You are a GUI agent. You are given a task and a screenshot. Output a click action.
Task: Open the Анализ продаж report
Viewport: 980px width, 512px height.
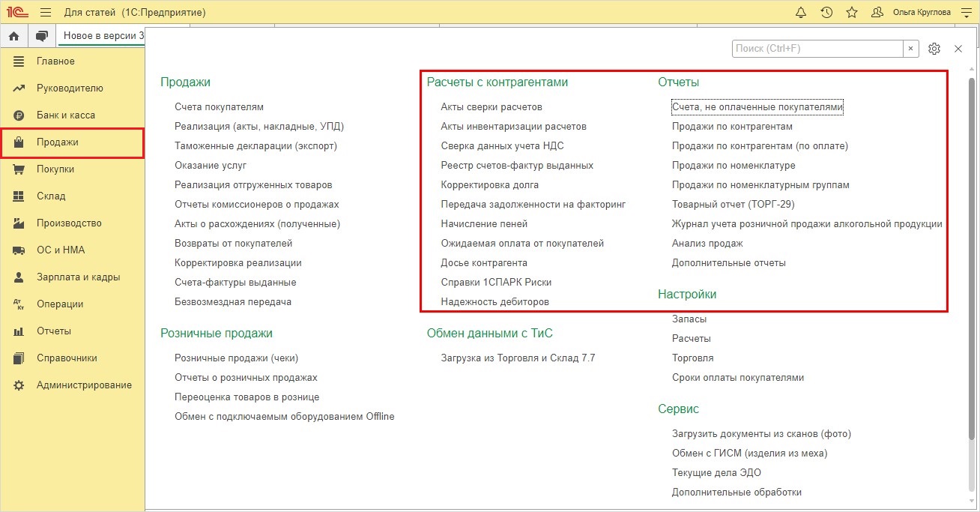[x=707, y=244]
